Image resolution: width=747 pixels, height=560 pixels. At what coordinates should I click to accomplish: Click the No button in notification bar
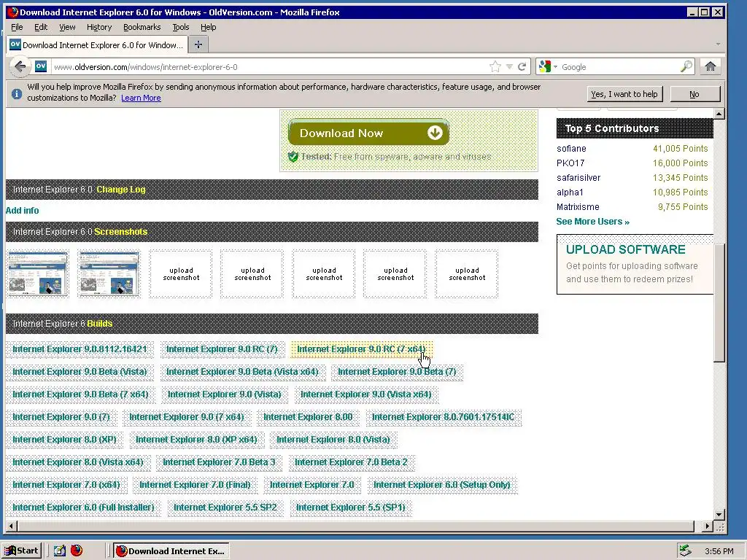click(x=694, y=94)
